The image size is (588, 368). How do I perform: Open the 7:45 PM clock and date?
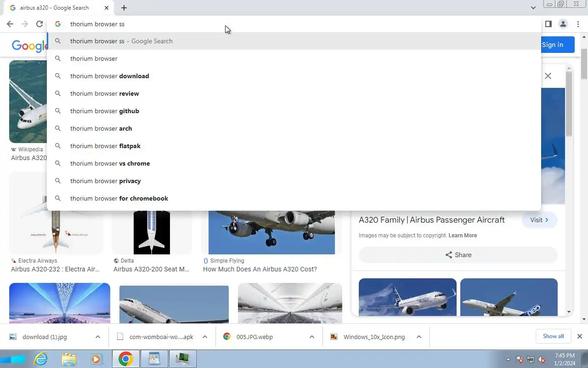565,359
